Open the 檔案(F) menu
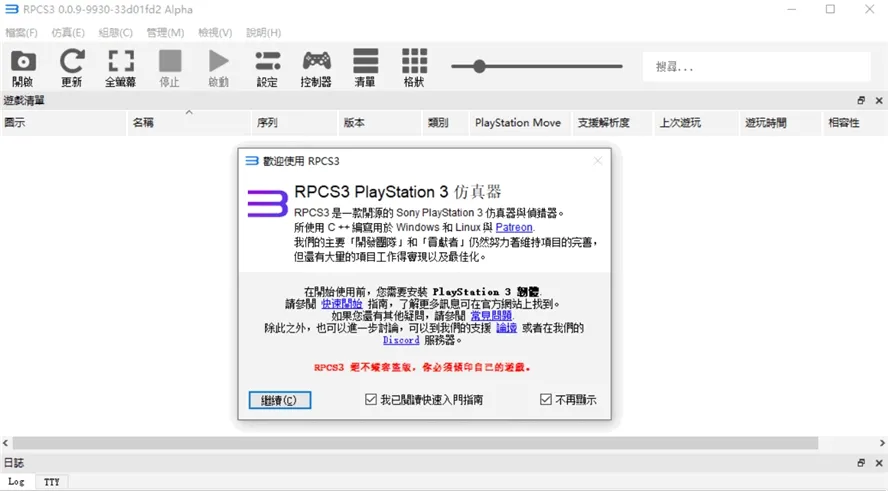The height and width of the screenshot is (491, 888). pos(21,33)
